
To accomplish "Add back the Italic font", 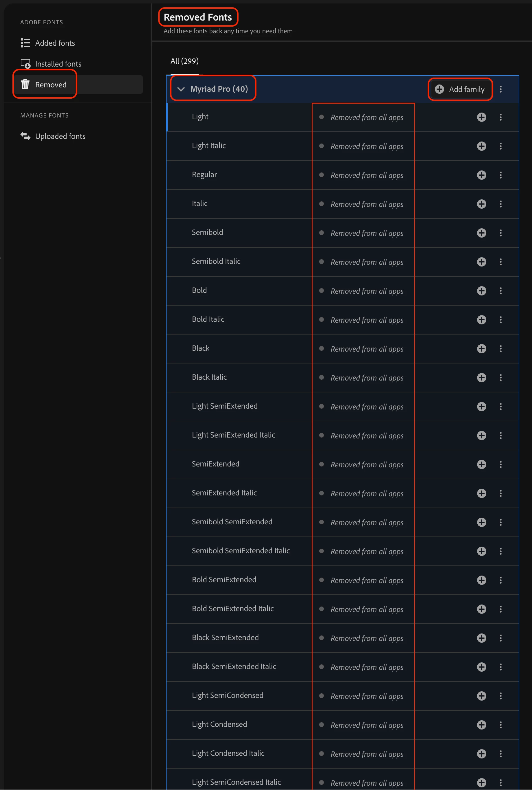I will point(481,204).
